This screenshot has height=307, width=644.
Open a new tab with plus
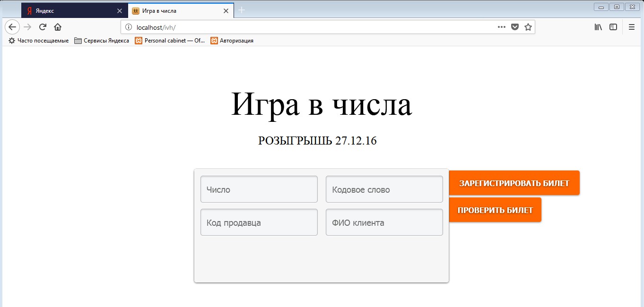coord(242,10)
